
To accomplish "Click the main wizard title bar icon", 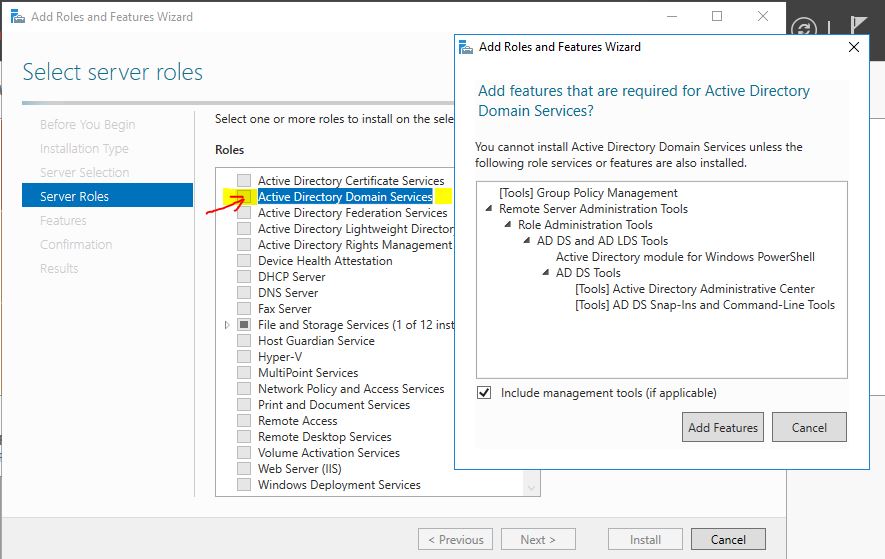I will pos(17,17).
